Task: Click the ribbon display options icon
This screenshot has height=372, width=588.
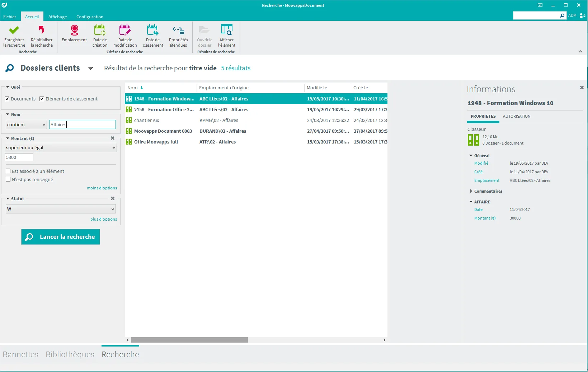Action: coord(540,5)
